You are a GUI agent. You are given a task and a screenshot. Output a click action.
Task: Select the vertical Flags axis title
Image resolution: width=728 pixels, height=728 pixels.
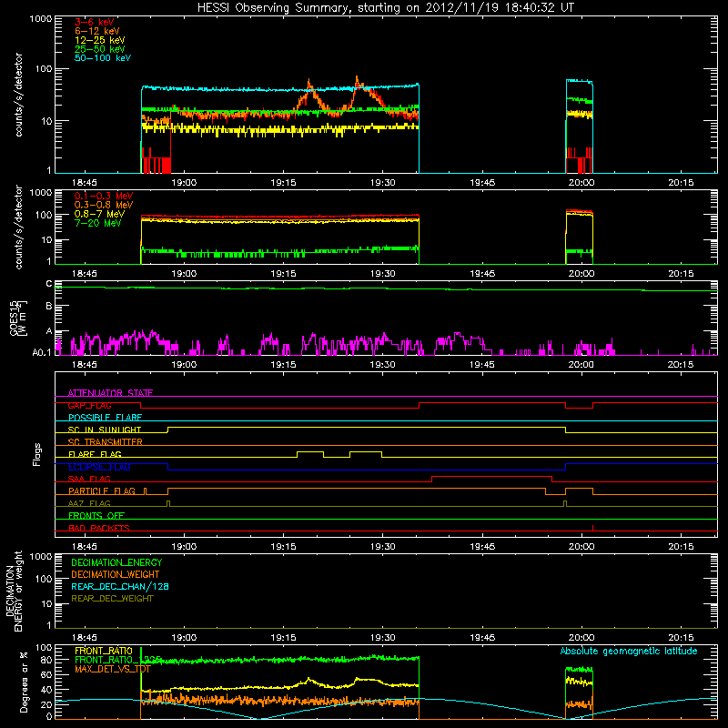pyautogui.click(x=36, y=454)
